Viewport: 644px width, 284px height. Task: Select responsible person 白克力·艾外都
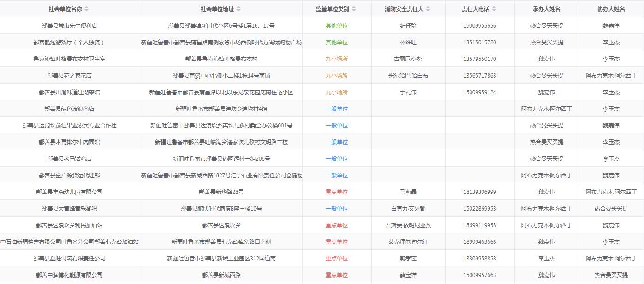408,209
